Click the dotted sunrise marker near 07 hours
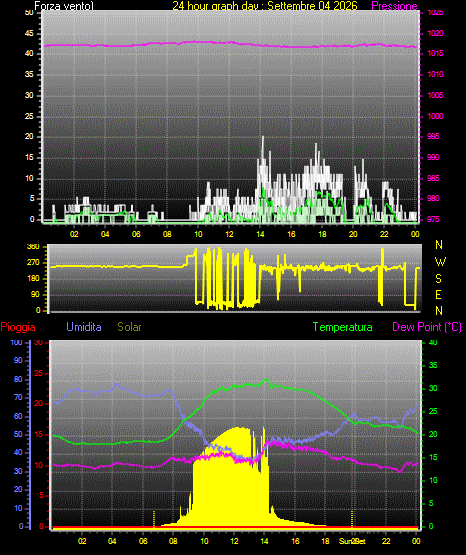The image size is (466, 555). point(154,519)
